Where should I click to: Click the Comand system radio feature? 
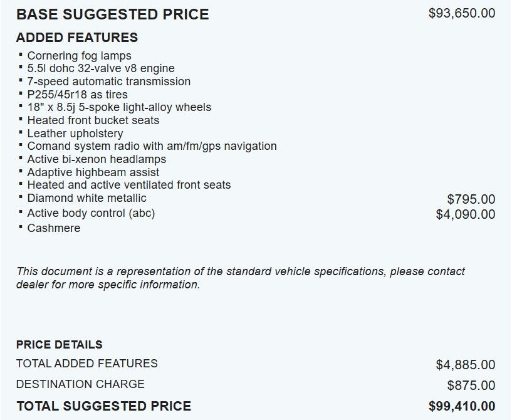pos(152,146)
